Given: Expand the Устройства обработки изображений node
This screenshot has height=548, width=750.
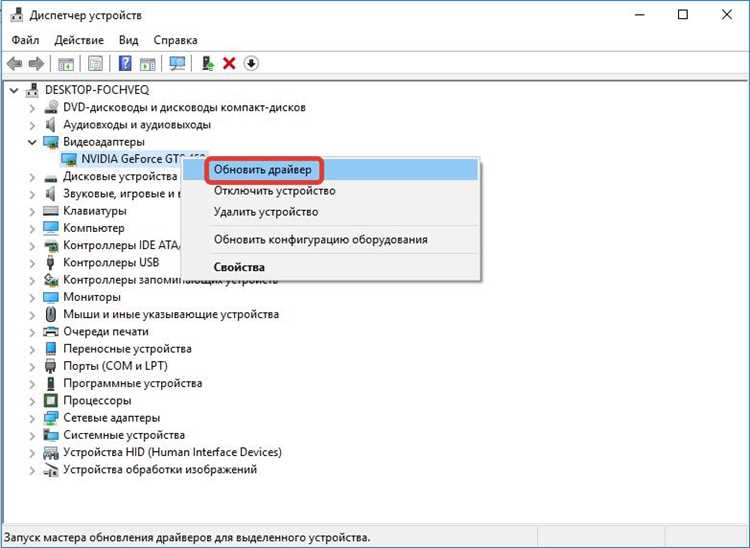Looking at the screenshot, I should pos(32,469).
